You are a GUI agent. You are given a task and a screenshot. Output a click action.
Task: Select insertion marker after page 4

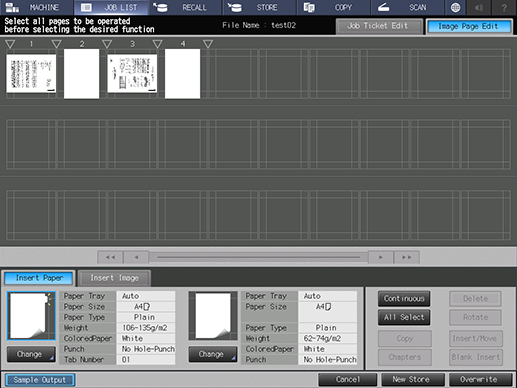(208, 44)
